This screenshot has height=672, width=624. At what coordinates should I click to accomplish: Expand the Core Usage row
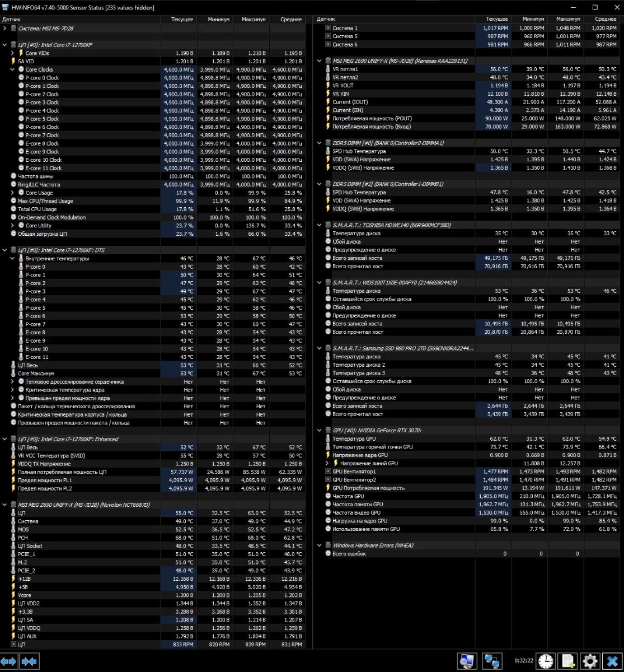13,193
